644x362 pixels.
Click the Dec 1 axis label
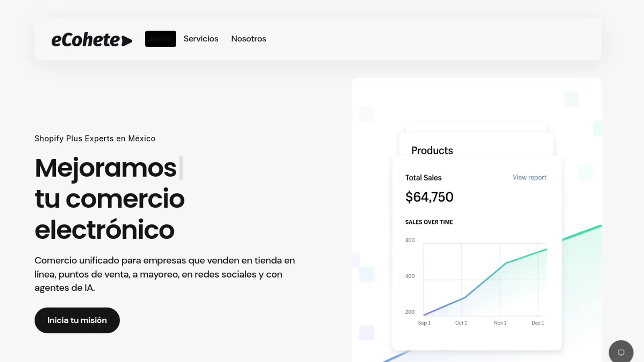pyautogui.click(x=538, y=323)
